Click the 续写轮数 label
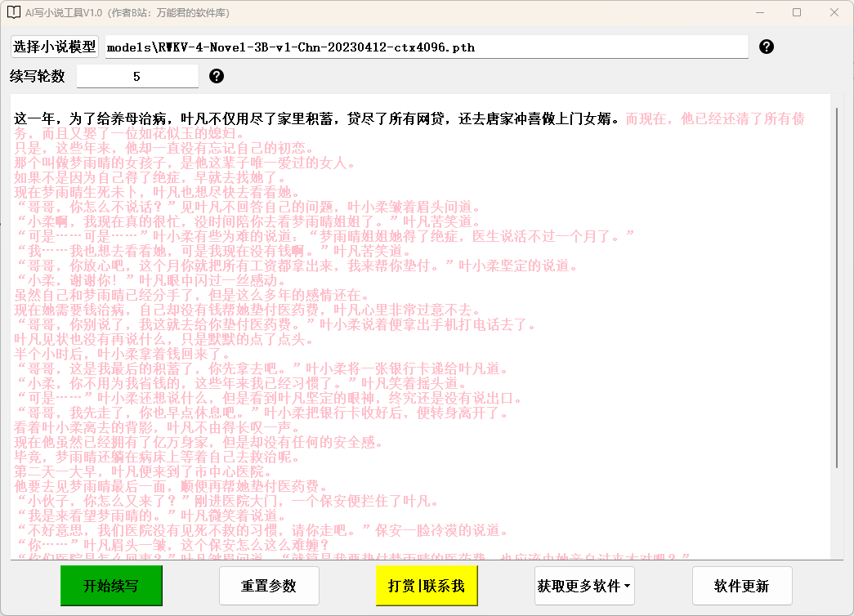The width and height of the screenshot is (854, 616). tap(37, 76)
